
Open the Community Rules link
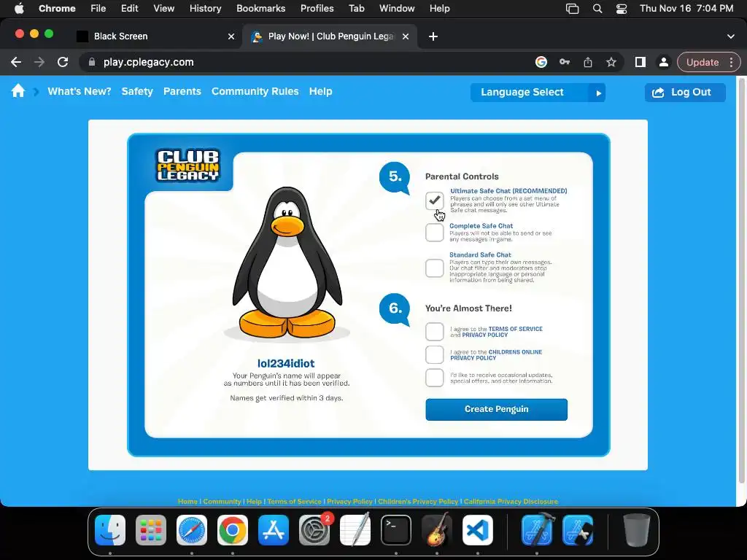pos(255,91)
